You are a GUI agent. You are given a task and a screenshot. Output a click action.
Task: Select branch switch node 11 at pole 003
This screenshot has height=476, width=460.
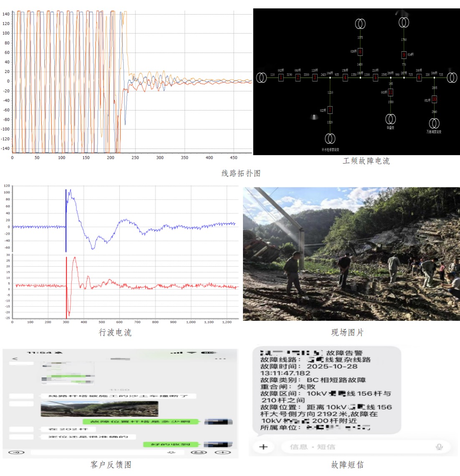(391, 92)
